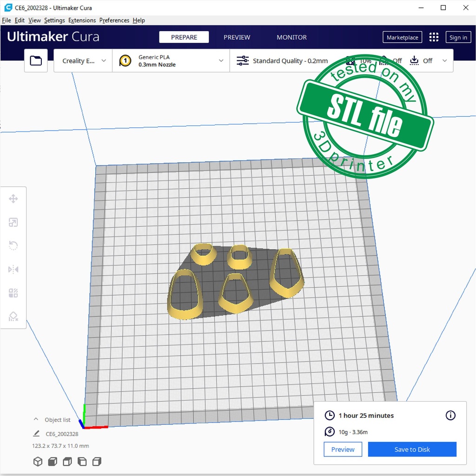Open the Extensions menu
Screen dimensions: 476x476
[x=82, y=20]
